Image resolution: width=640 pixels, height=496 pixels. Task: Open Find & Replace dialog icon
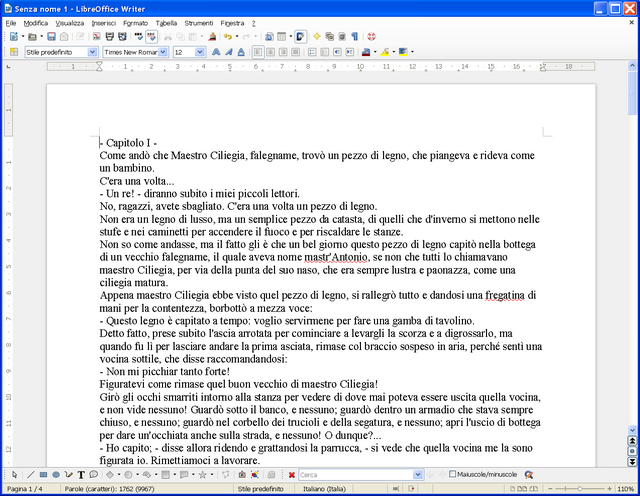pos(529,475)
